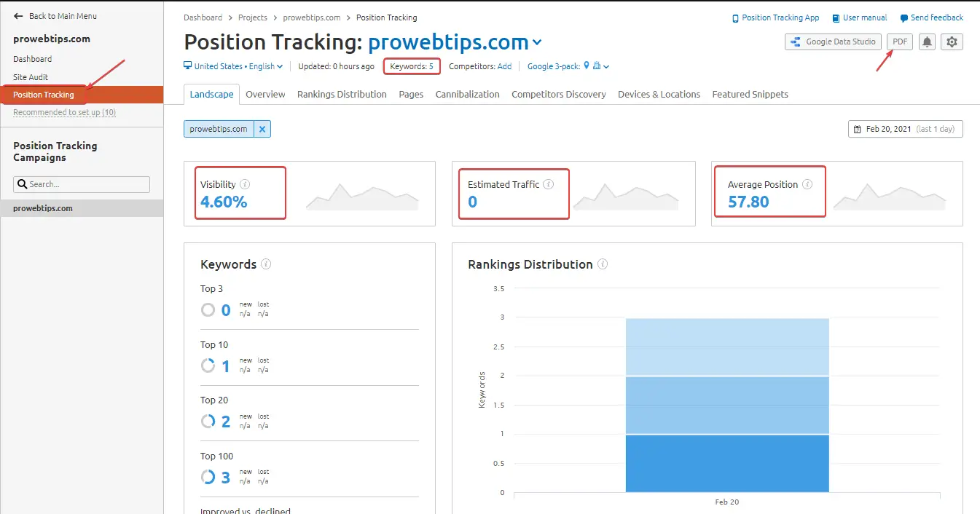Open the Cannibalization tab
This screenshot has height=514, width=980.
click(x=468, y=94)
